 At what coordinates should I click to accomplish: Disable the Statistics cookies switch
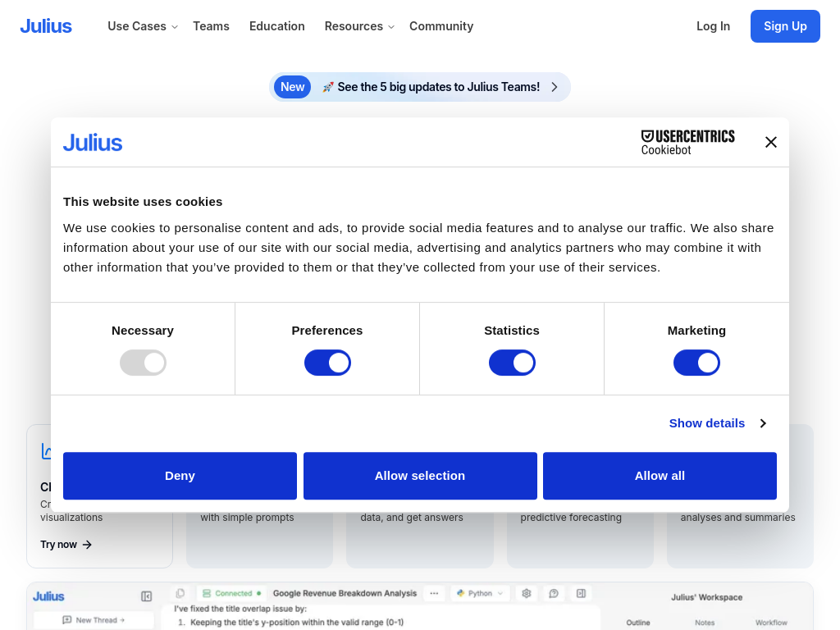[x=512, y=363]
